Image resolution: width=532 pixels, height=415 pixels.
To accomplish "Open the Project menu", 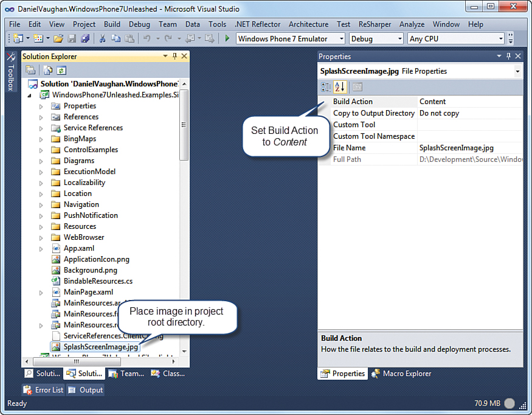I will 84,24.
